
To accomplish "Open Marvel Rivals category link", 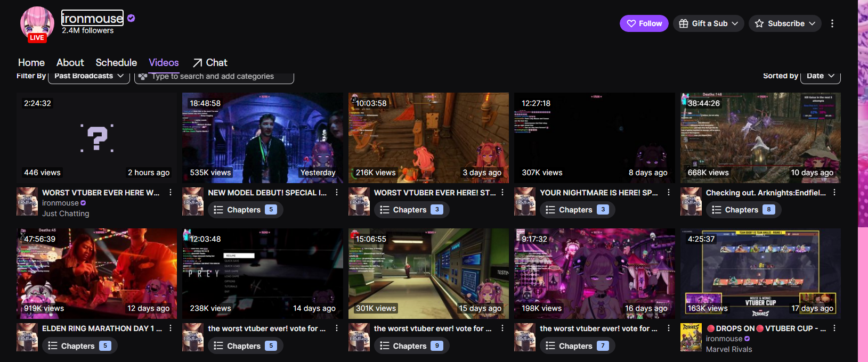I will 729,349.
